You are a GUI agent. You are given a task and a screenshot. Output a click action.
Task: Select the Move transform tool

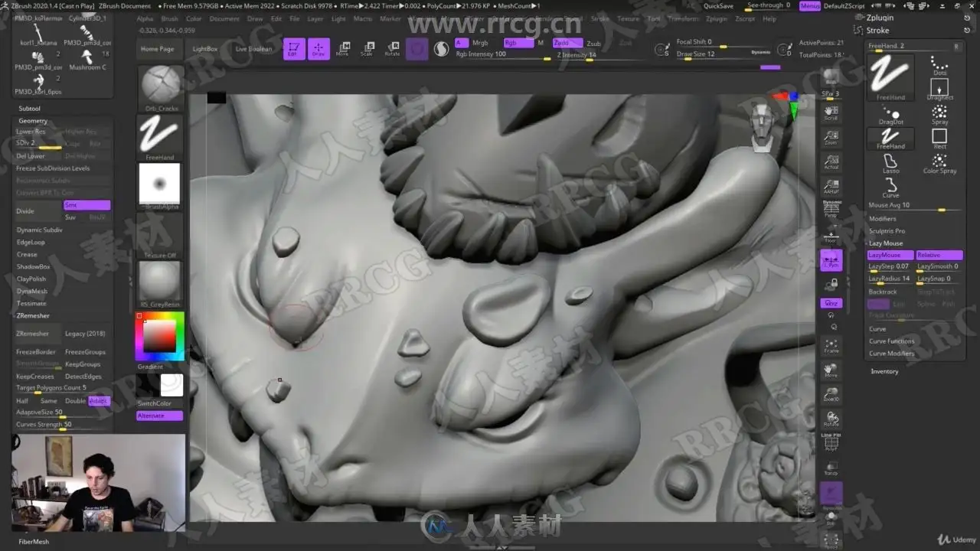coord(343,49)
